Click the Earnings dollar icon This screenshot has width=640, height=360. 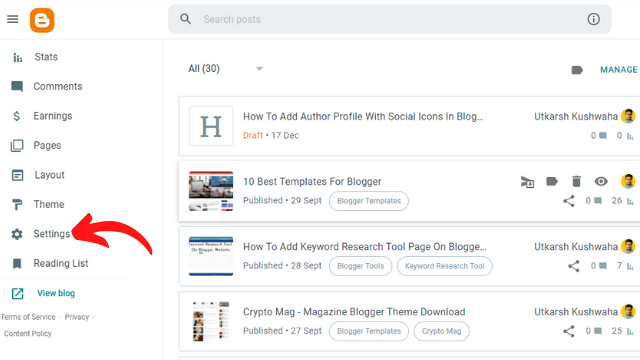[x=16, y=116]
